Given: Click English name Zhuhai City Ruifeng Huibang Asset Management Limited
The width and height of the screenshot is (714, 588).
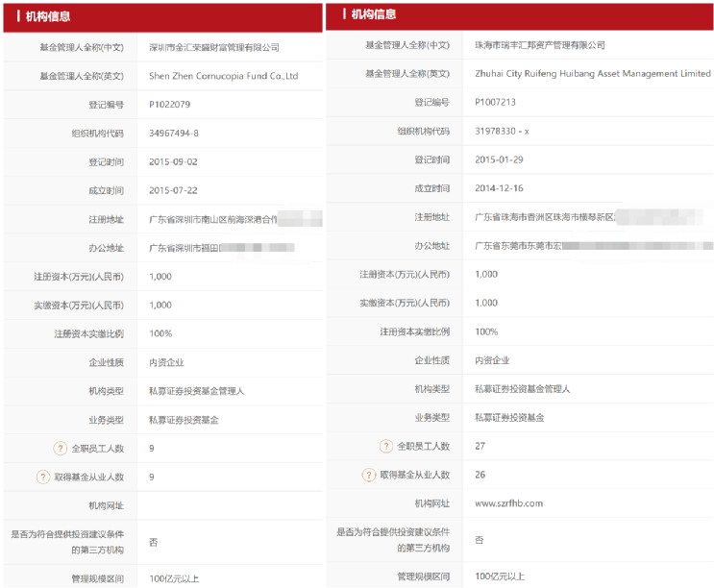Looking at the screenshot, I should point(592,74).
